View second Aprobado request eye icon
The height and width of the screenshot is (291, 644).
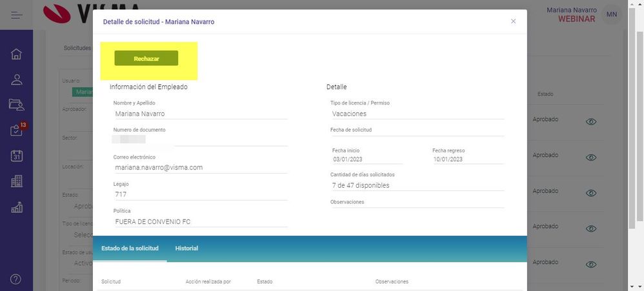coord(591,157)
